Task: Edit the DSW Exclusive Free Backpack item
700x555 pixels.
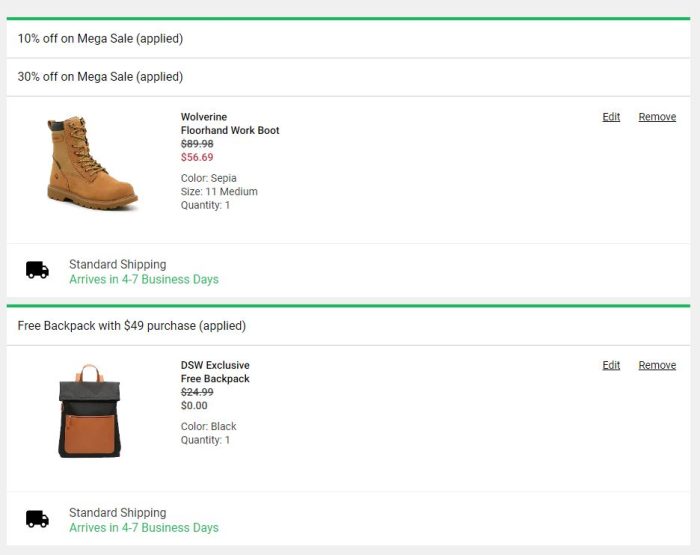Action: pos(611,365)
